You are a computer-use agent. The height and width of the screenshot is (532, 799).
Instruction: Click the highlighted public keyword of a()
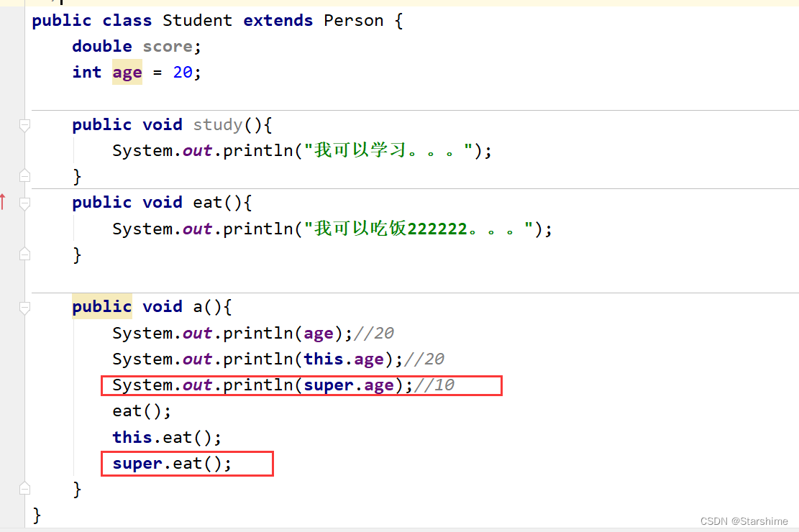pos(101,306)
